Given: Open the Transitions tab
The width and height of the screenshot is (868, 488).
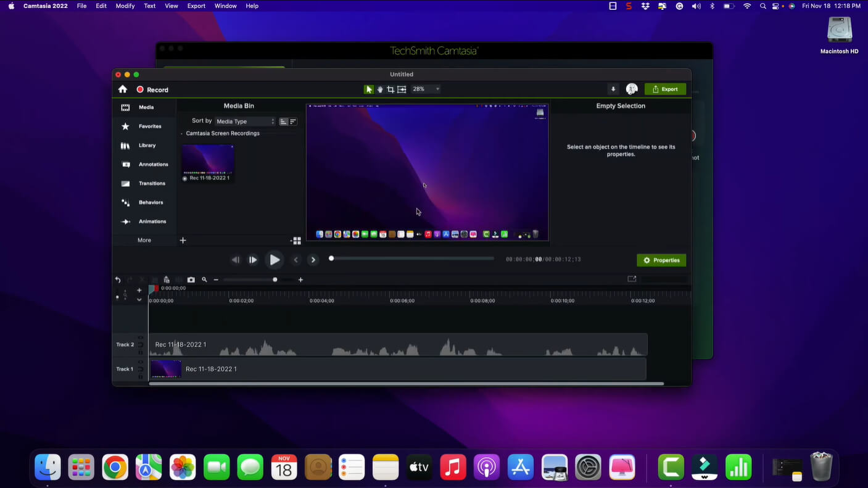Looking at the screenshot, I should pyautogui.click(x=144, y=183).
